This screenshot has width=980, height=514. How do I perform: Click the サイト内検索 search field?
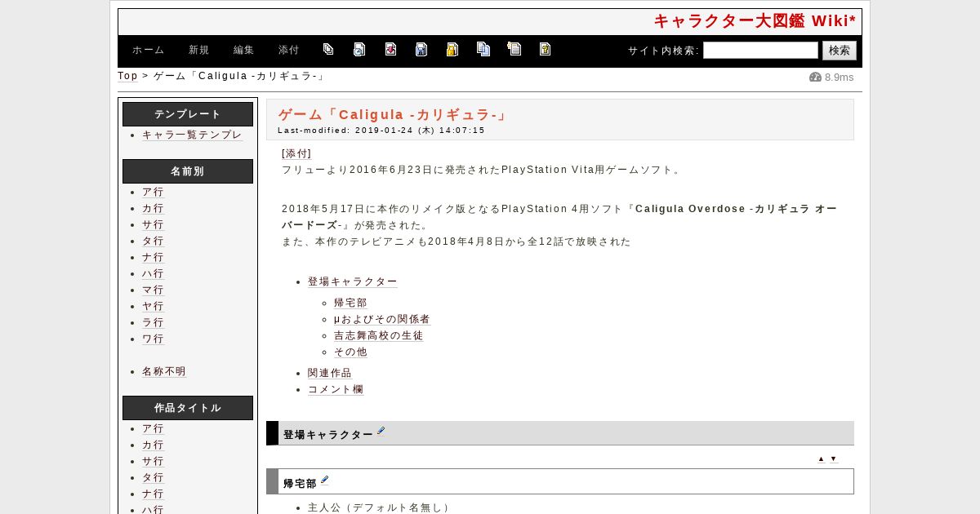[760, 51]
